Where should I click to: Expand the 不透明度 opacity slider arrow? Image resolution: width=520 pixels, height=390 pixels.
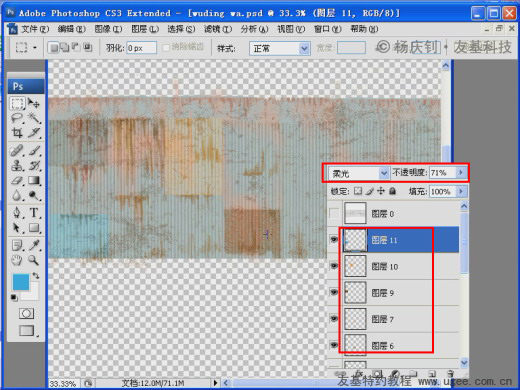point(461,172)
